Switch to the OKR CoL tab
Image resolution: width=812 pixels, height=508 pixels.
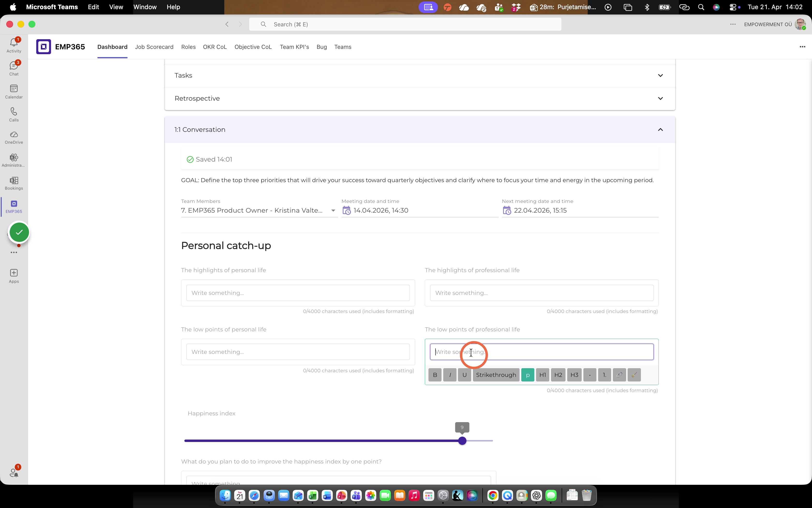(215, 47)
